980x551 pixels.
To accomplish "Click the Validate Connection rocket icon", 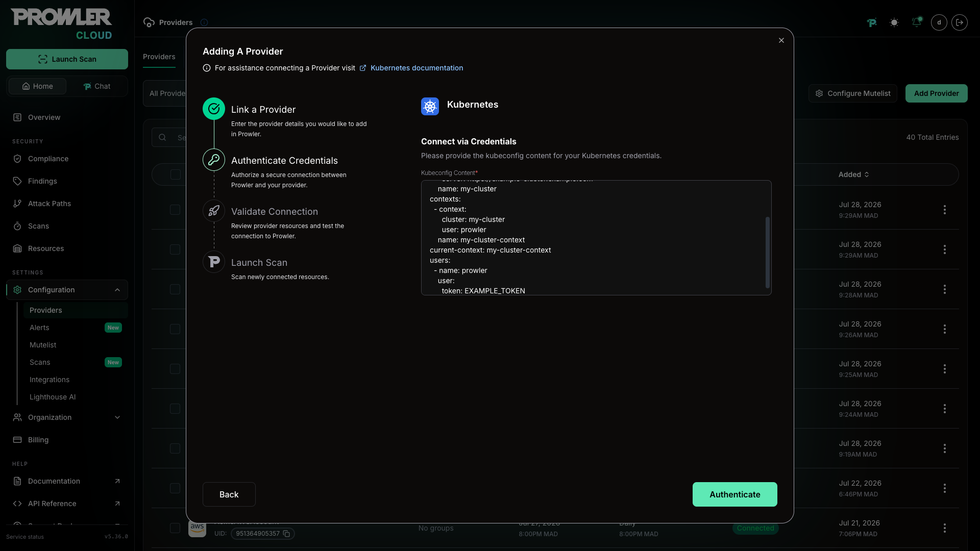I will [x=214, y=211].
